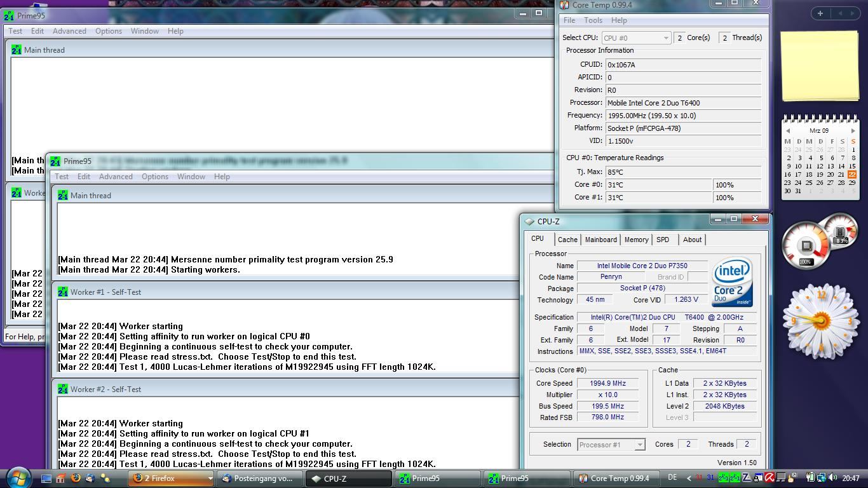Switch to the About tab in CPU-Z
The width and height of the screenshot is (868, 488).
click(x=692, y=240)
